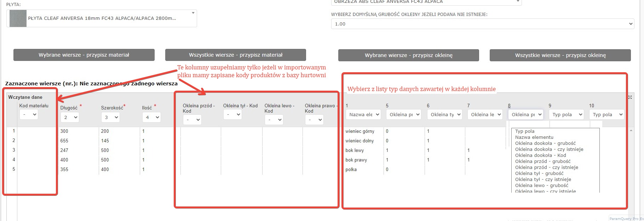This screenshot has width=644, height=221.
Task: Click the grid's vertical scrollbar up arrow
Action: [x=631, y=131]
